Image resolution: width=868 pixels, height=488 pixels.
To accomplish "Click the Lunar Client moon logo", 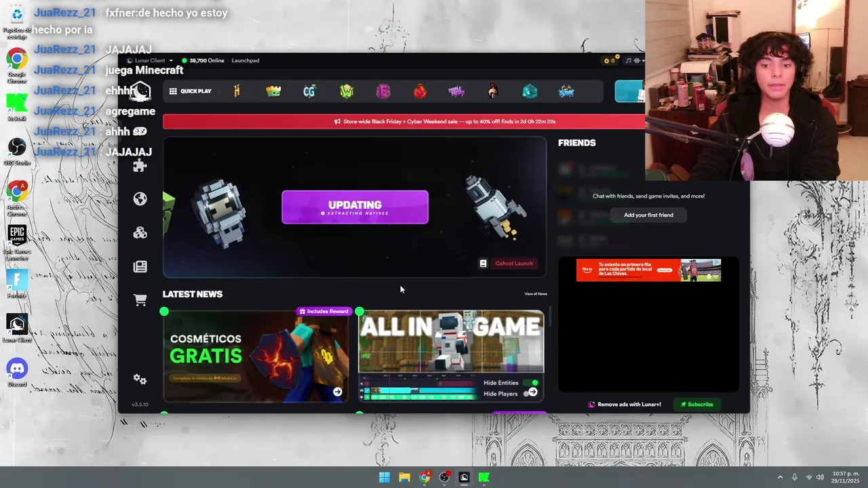I will click(x=140, y=91).
